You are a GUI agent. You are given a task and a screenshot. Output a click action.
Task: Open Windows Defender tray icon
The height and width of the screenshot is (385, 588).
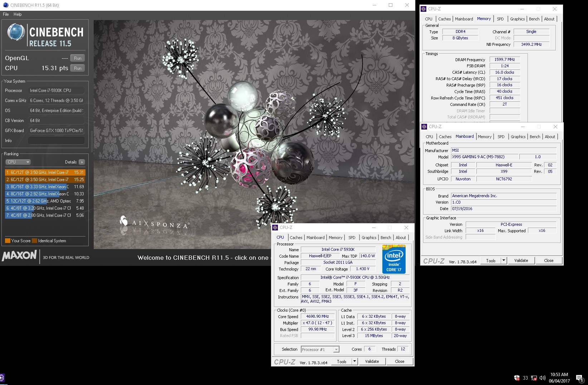[x=517, y=378]
